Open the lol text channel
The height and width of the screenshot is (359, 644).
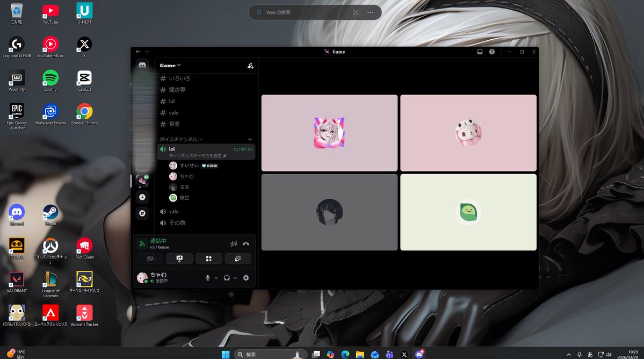coord(207,101)
